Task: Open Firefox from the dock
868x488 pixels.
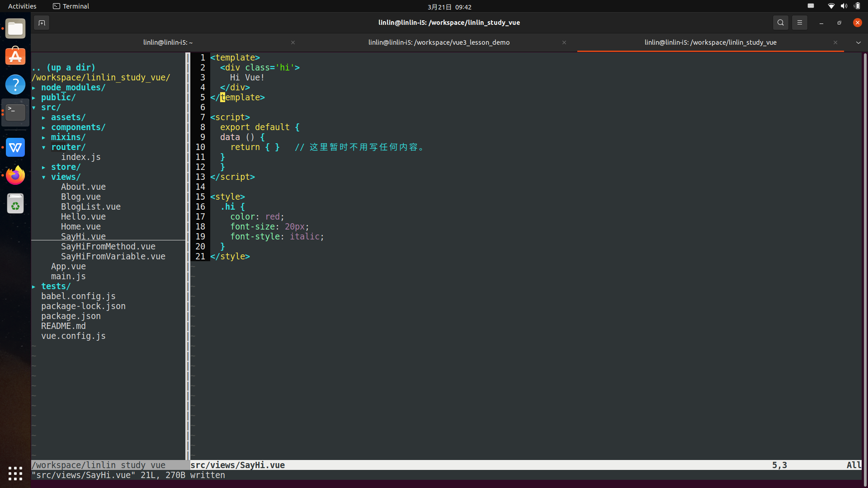Action: 15,175
